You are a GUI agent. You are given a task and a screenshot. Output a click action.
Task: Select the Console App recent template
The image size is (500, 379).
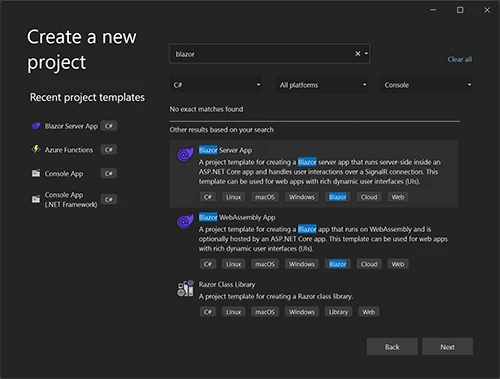click(64, 174)
